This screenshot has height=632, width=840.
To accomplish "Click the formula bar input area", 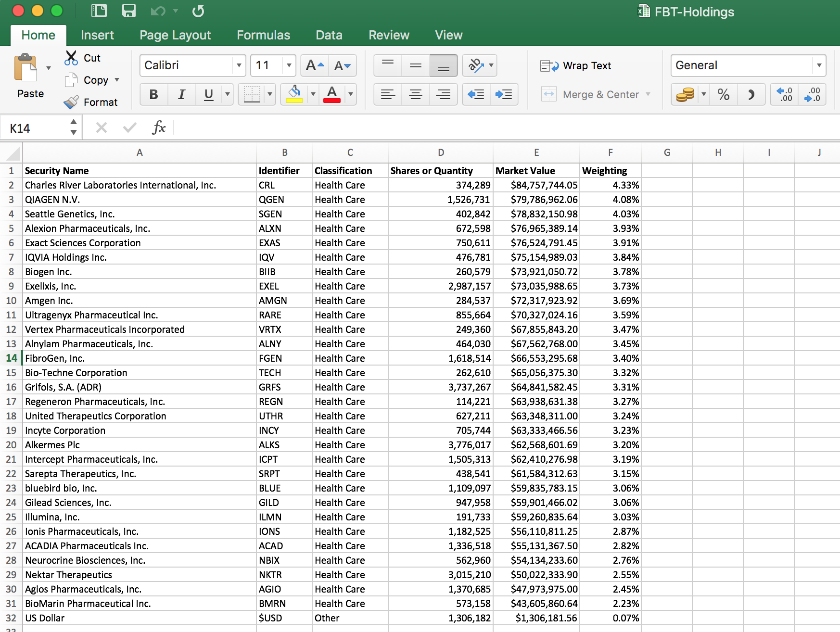I will point(506,128).
